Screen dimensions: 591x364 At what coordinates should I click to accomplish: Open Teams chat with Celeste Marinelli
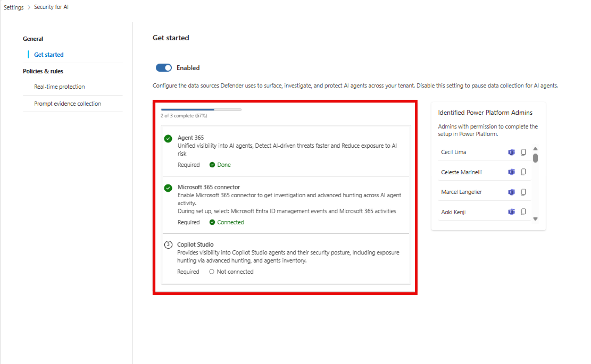[x=511, y=172]
